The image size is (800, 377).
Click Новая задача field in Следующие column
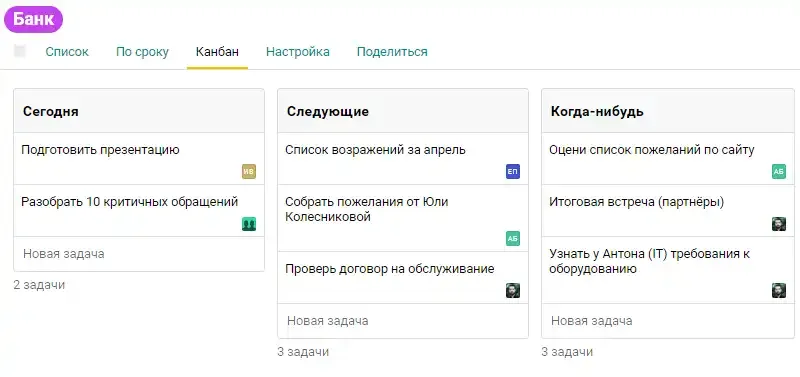403,321
